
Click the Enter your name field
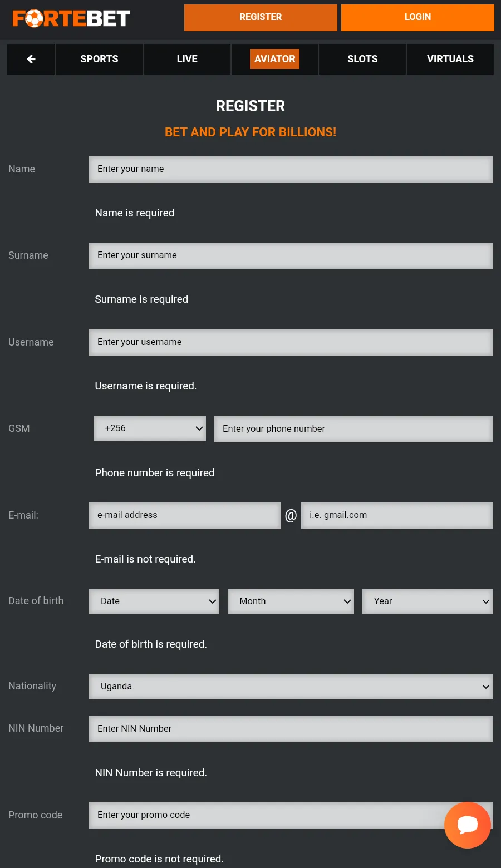click(290, 169)
